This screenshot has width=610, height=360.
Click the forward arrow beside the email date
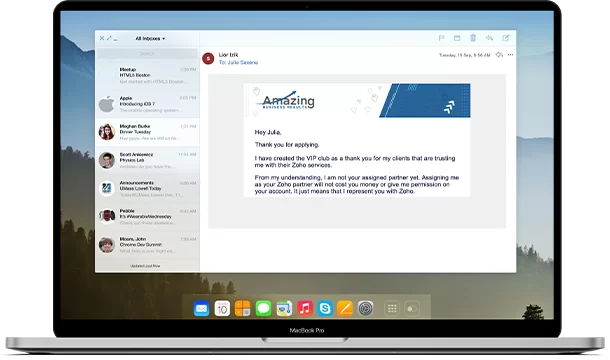(500, 55)
